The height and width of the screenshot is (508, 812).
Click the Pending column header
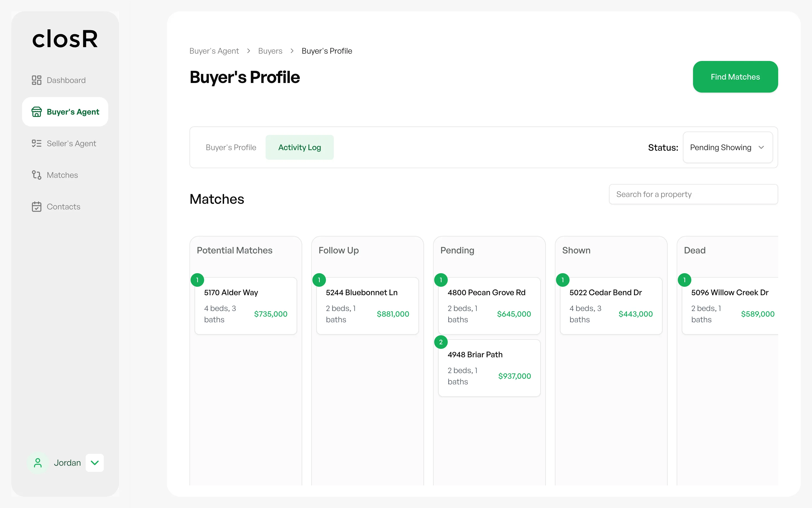(457, 251)
